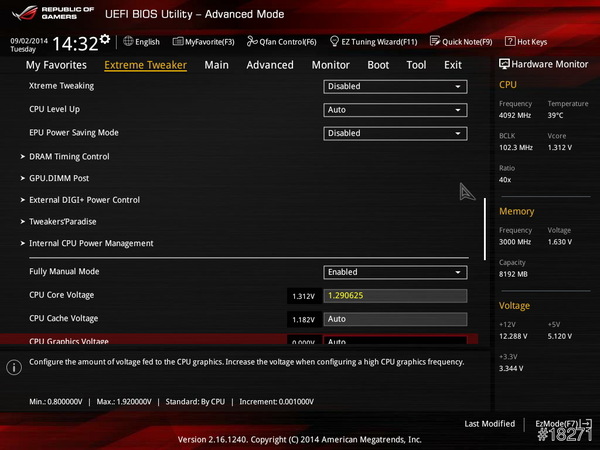Click the CPU Cache Voltage input field
The height and width of the screenshot is (450, 600).
(x=395, y=319)
